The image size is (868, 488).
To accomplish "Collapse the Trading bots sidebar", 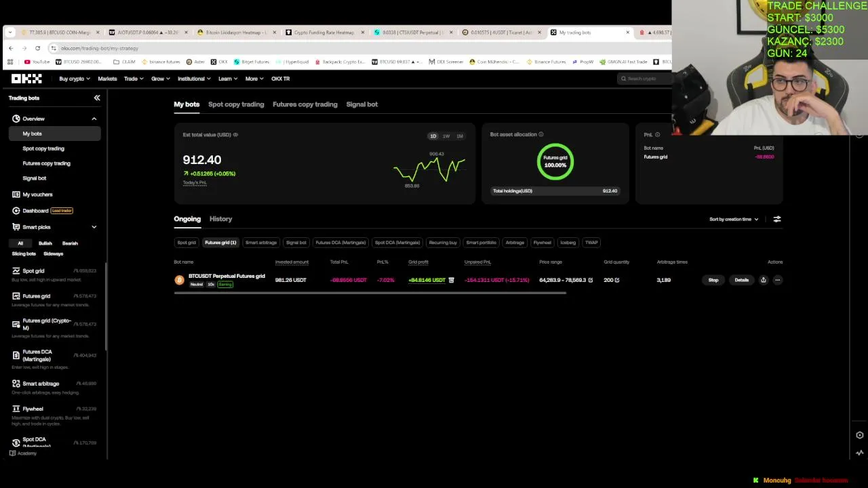I will pos(97,98).
